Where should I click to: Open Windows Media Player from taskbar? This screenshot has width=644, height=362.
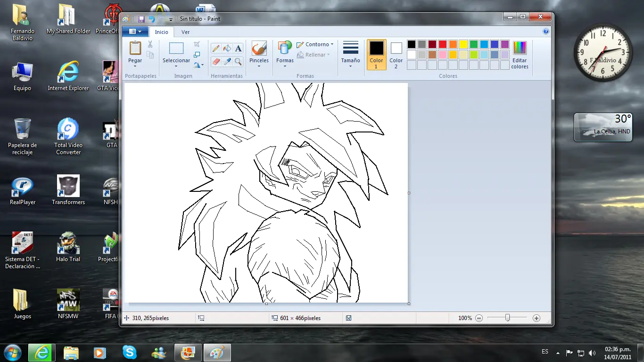coord(99,353)
